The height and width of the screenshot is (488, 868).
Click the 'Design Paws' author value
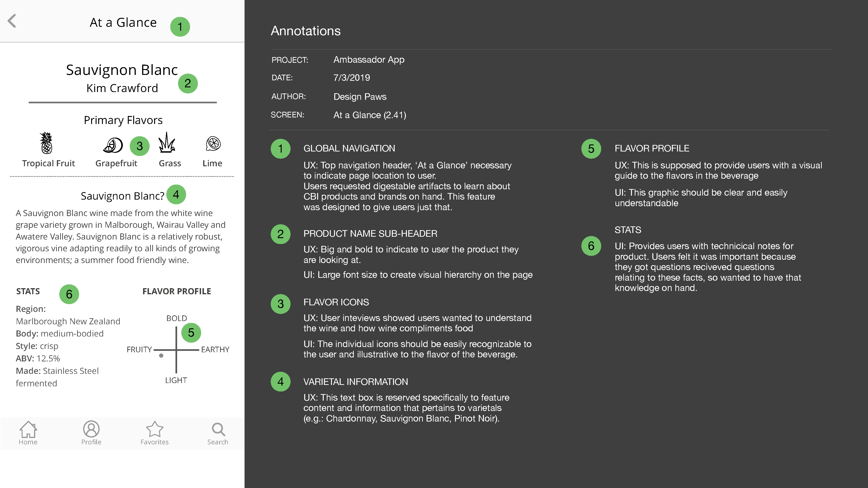(360, 97)
